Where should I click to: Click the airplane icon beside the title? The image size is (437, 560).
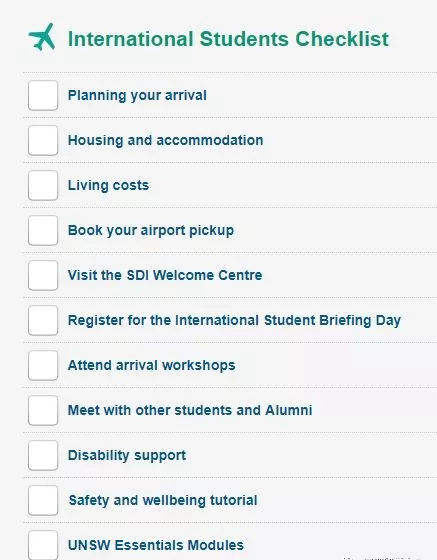coord(42,37)
